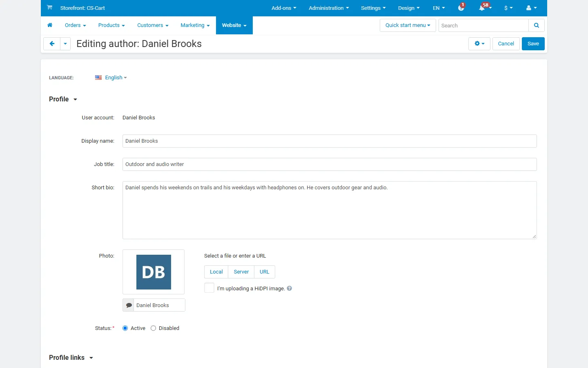Click the photo alt text comment icon
This screenshot has width=588, height=368.
[129, 305]
